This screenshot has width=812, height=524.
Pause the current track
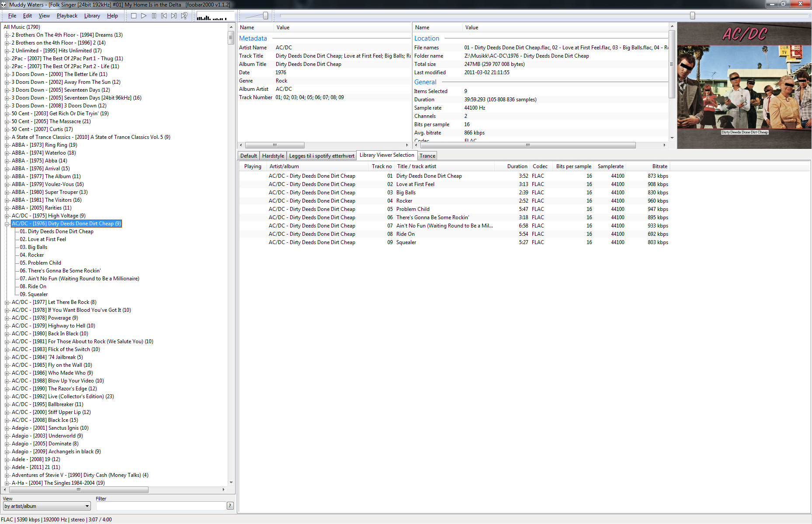click(x=154, y=16)
